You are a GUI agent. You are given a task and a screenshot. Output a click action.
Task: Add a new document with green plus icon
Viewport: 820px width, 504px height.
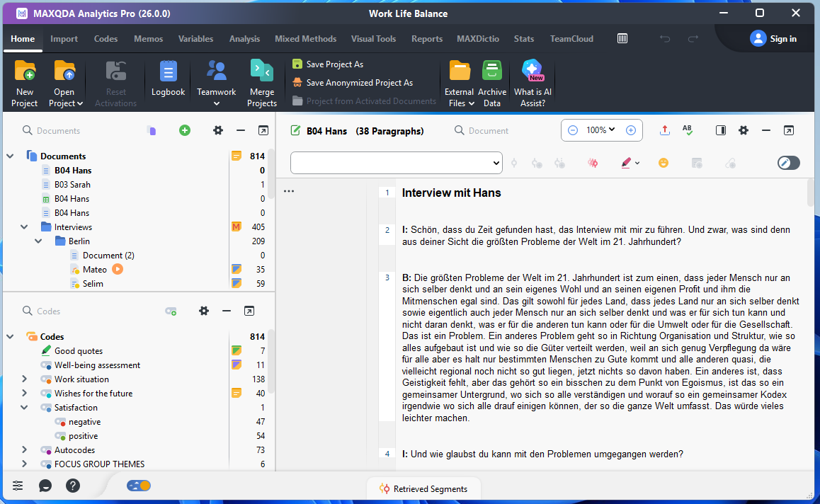pos(184,130)
